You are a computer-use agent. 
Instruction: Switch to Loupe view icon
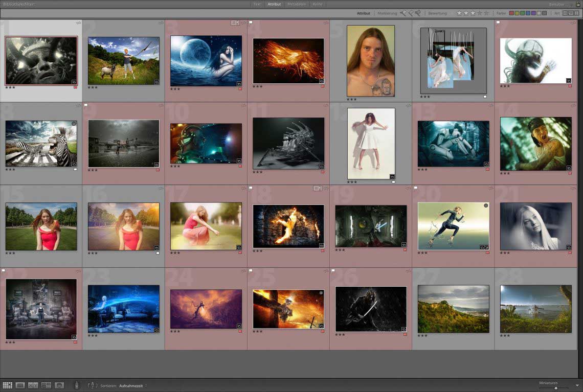tap(20, 385)
